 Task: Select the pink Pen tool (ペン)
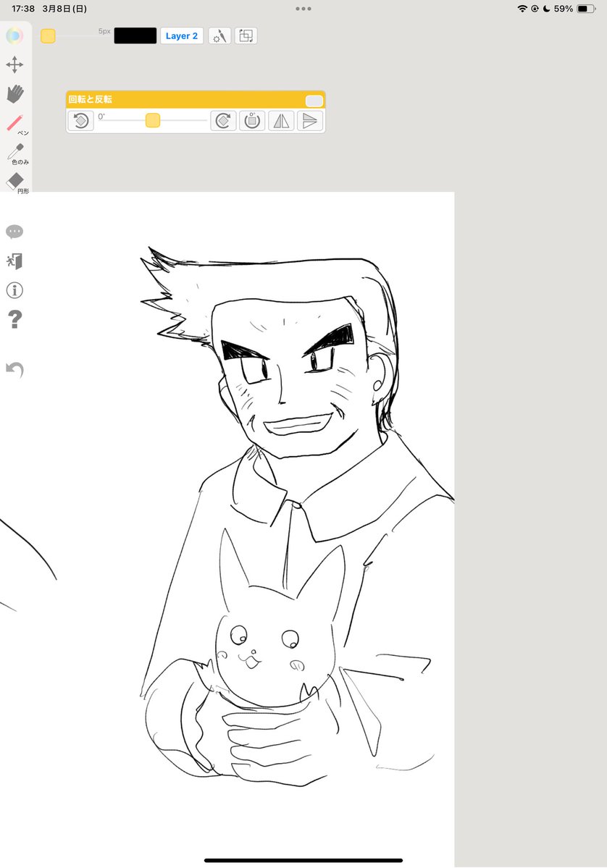click(16, 124)
